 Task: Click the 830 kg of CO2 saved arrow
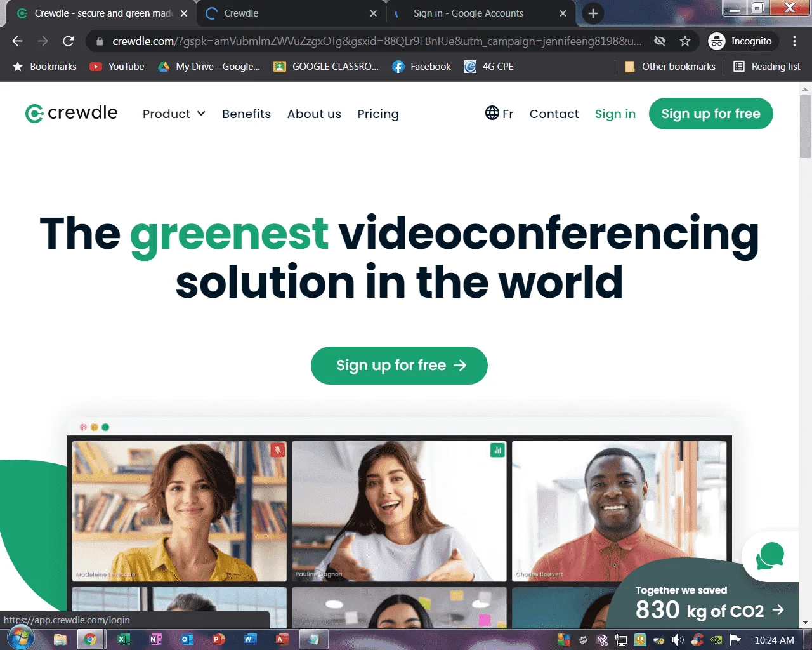coord(778,610)
